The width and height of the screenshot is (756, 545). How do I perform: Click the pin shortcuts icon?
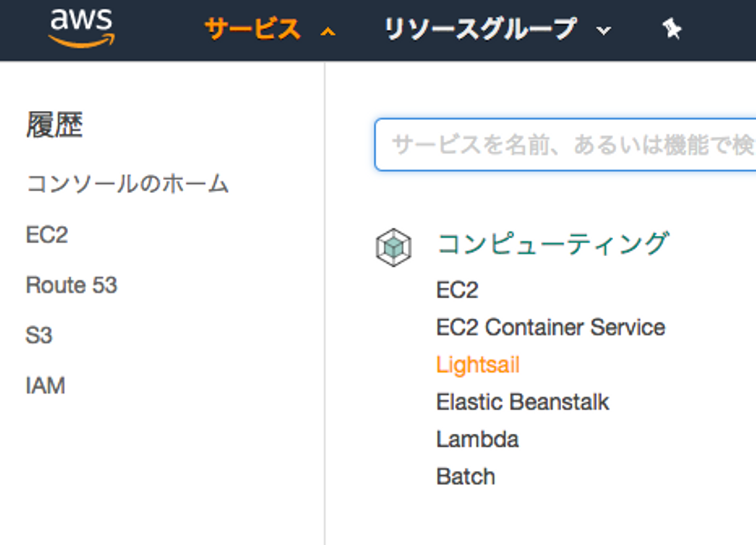[671, 28]
